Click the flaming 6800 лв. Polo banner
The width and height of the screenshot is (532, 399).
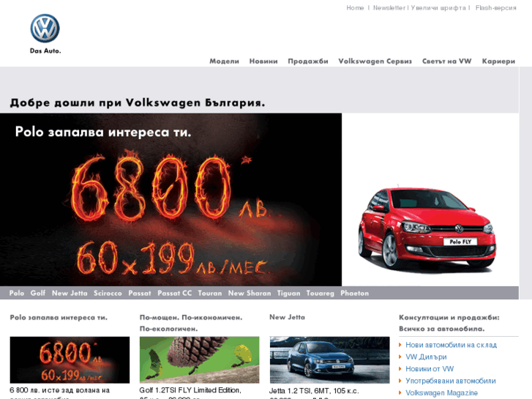pos(171,200)
